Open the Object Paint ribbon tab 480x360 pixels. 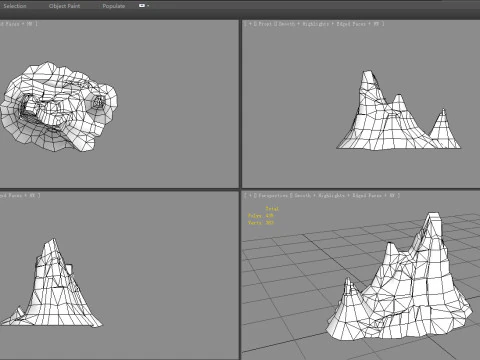pyautogui.click(x=64, y=6)
